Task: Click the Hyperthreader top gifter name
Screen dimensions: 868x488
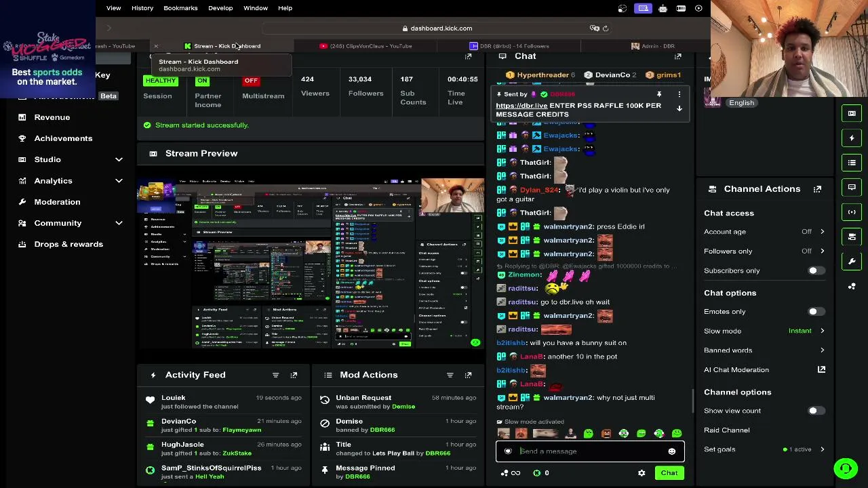Action: point(542,75)
